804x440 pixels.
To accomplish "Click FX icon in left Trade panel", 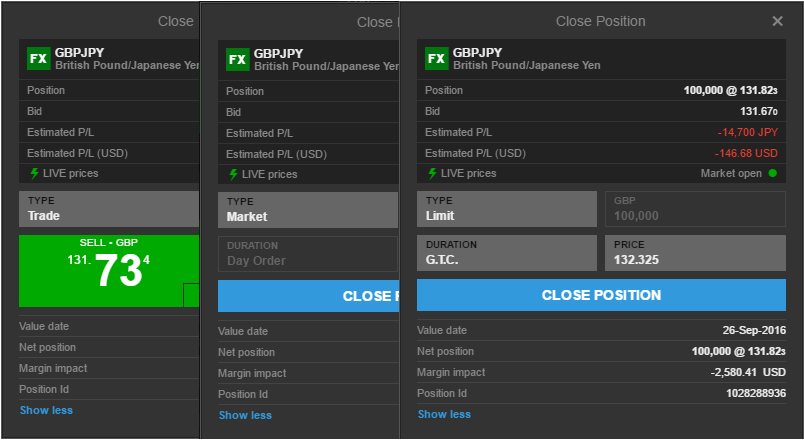I will tap(39, 59).
